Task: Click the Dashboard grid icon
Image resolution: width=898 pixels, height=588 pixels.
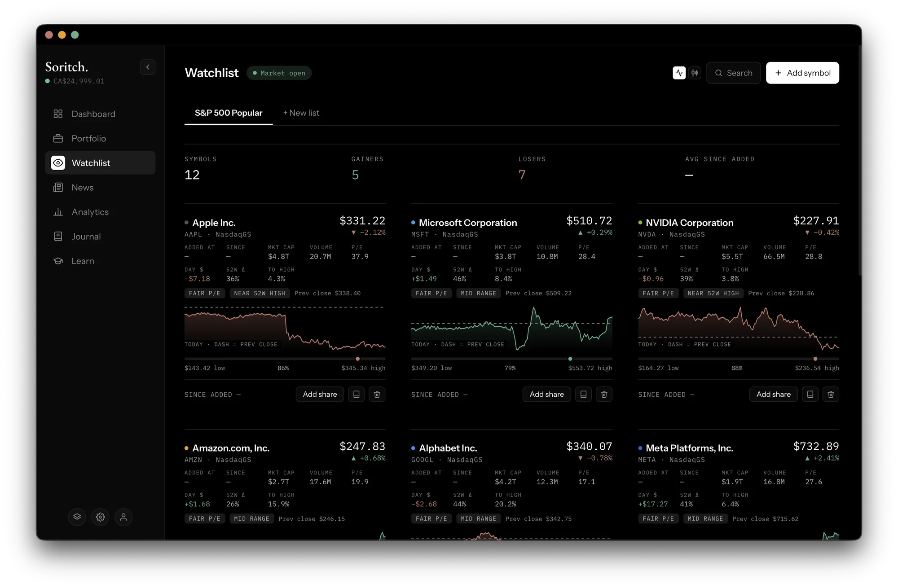Action: coord(58,114)
